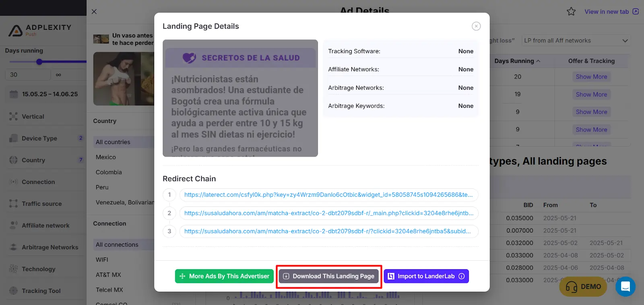Sort by Days Running column
Image resolution: width=644 pixels, height=305 pixels.
coord(517,61)
